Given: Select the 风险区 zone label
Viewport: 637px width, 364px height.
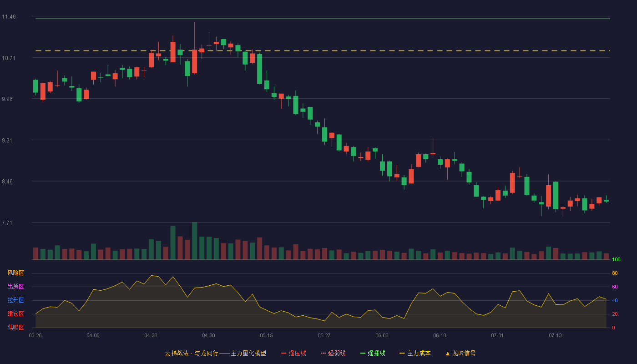Looking at the screenshot, I should tap(15, 273).
